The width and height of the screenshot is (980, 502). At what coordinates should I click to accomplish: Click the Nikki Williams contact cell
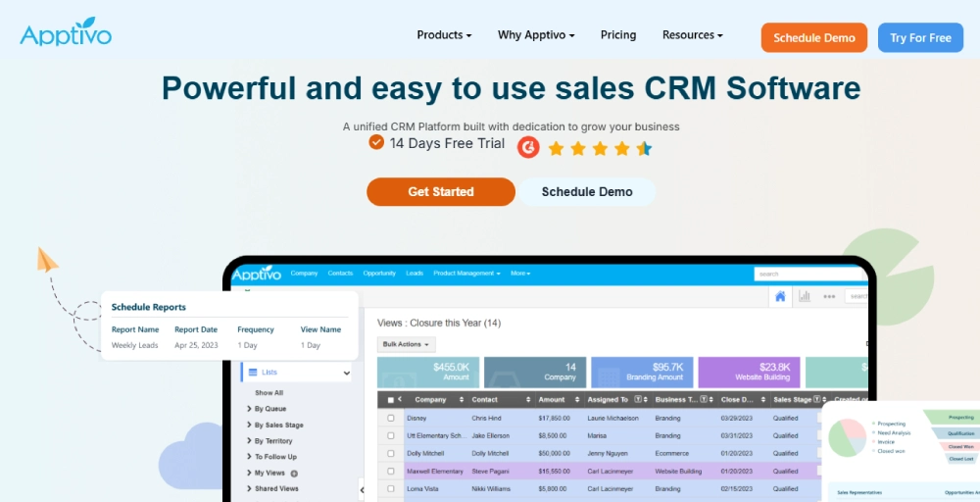491,489
